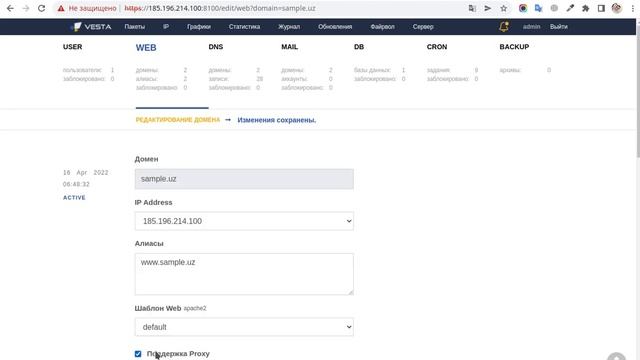This screenshot has height=360, width=640.
Task: Open the Сервер menu
Action: pyautogui.click(x=423, y=27)
